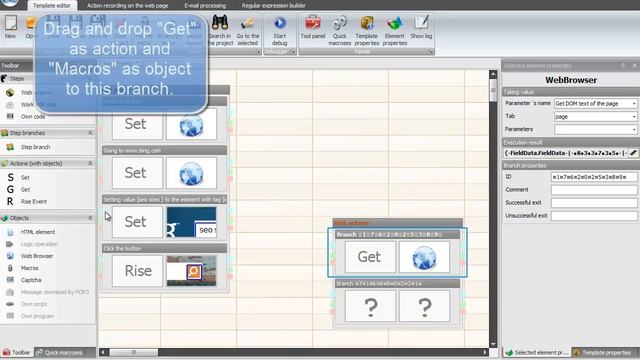
Task: Click the Comment input field
Action: tap(594, 190)
